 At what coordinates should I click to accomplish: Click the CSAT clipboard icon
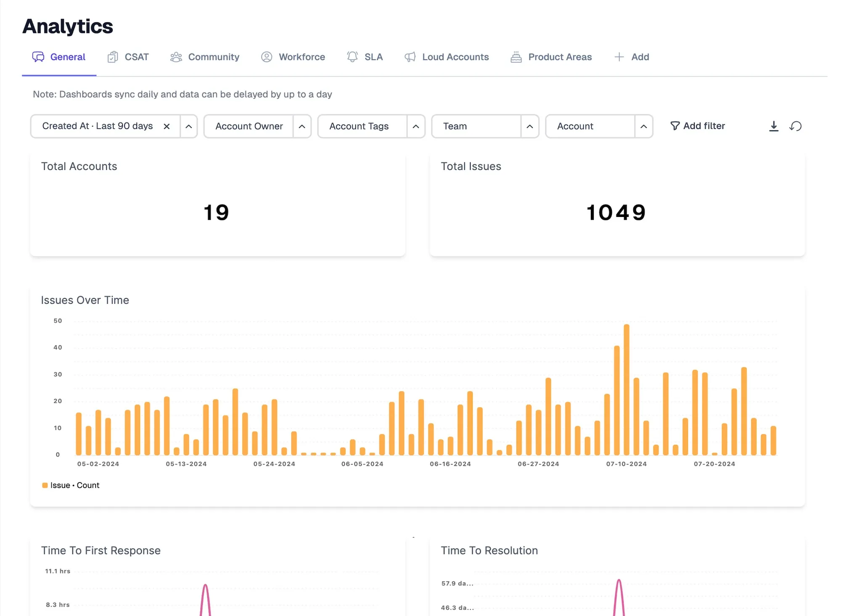click(x=113, y=57)
